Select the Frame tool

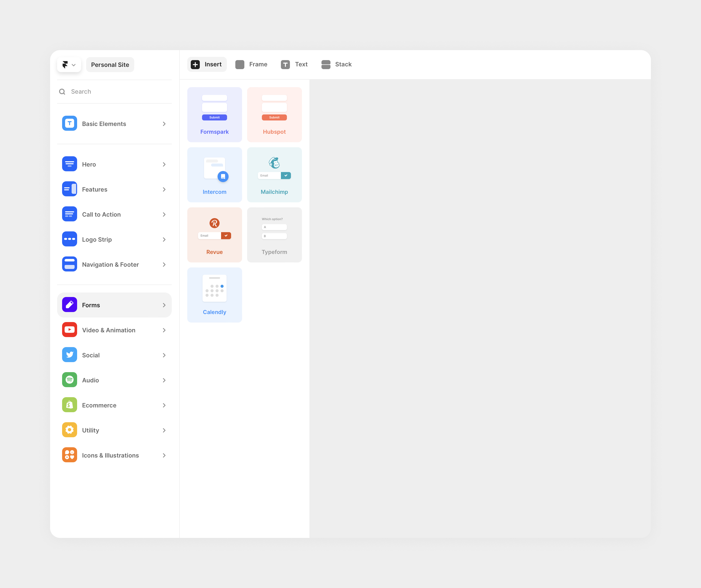point(251,64)
